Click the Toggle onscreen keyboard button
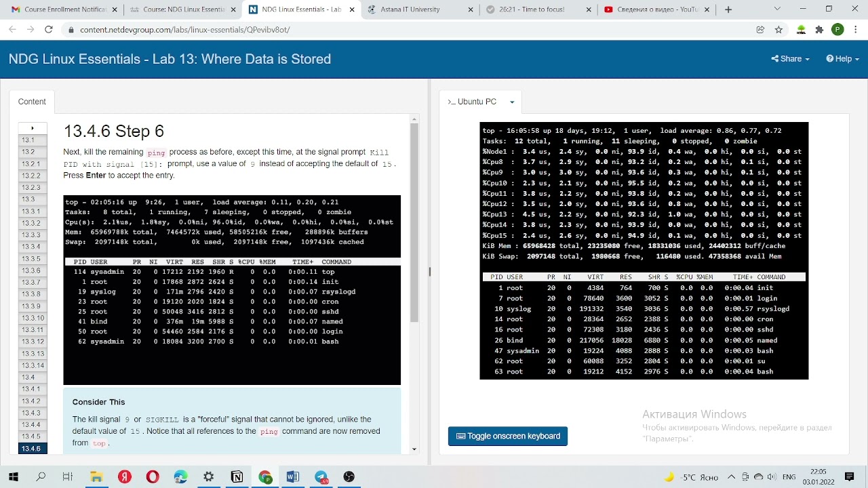868x488 pixels. [508, 436]
